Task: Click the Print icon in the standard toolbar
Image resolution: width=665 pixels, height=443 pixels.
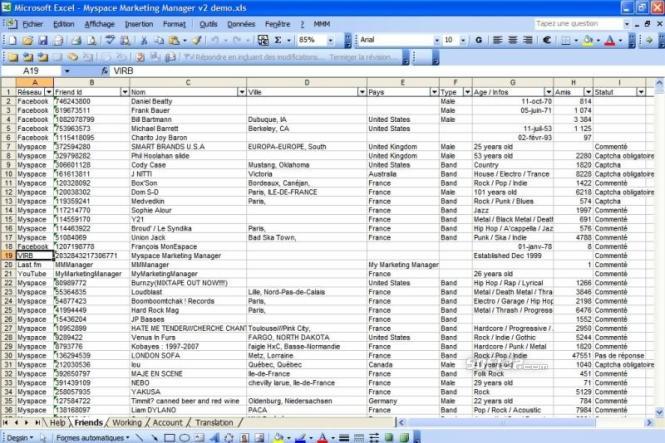Action: point(76,40)
